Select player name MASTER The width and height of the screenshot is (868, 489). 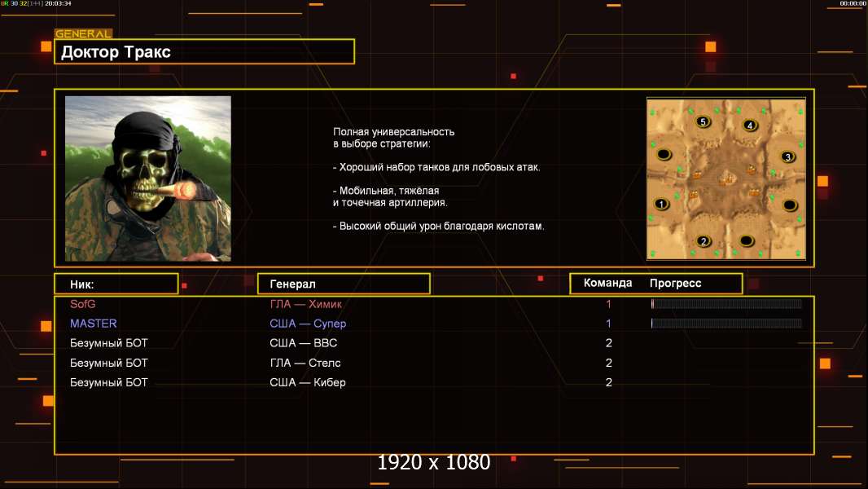93,324
